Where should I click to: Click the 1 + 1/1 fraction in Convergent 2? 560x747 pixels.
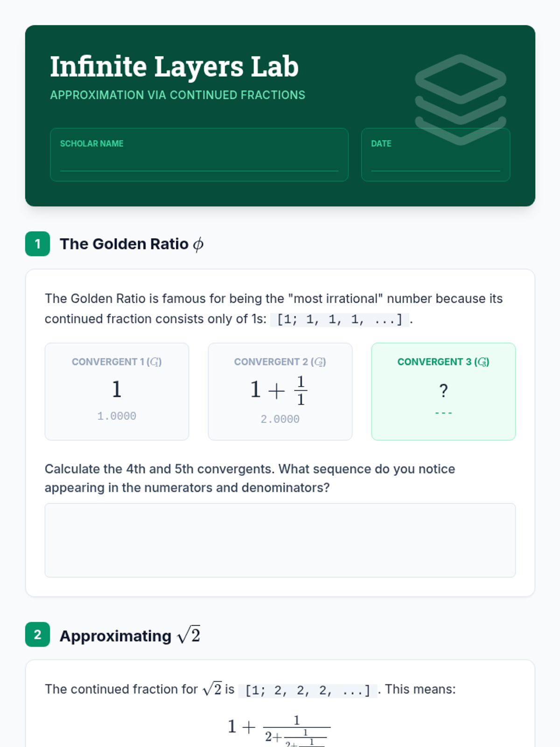click(x=279, y=390)
